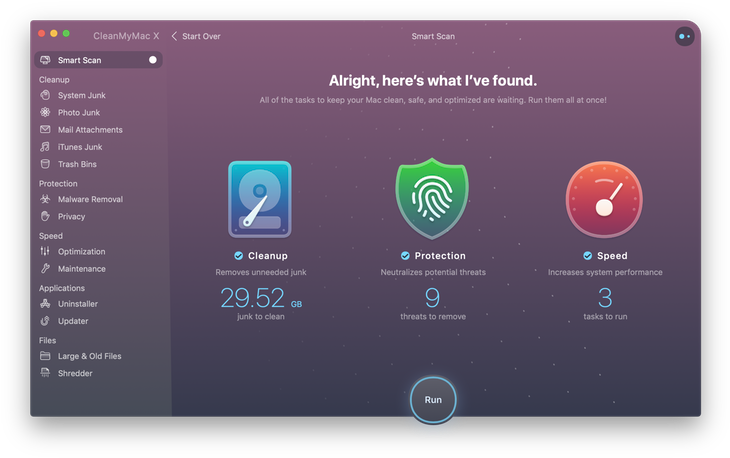Click 'Removes unneeded junk' text
Screen dimensions: 730x458
coord(261,272)
